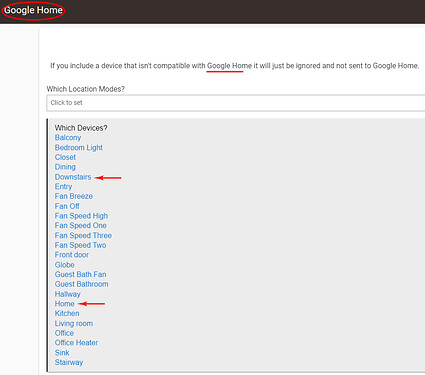
Task: Choose the Fan Breeze device
Action: click(74, 196)
